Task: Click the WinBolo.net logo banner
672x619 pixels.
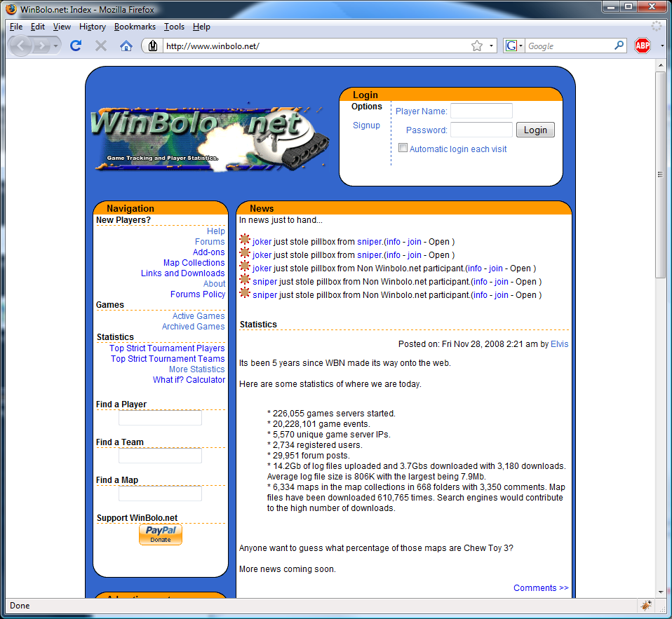Action: (210, 138)
